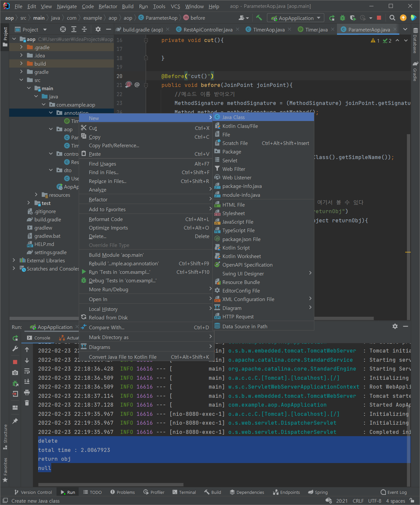Click the rerun AopApplication icon in toolbar

coord(332,18)
